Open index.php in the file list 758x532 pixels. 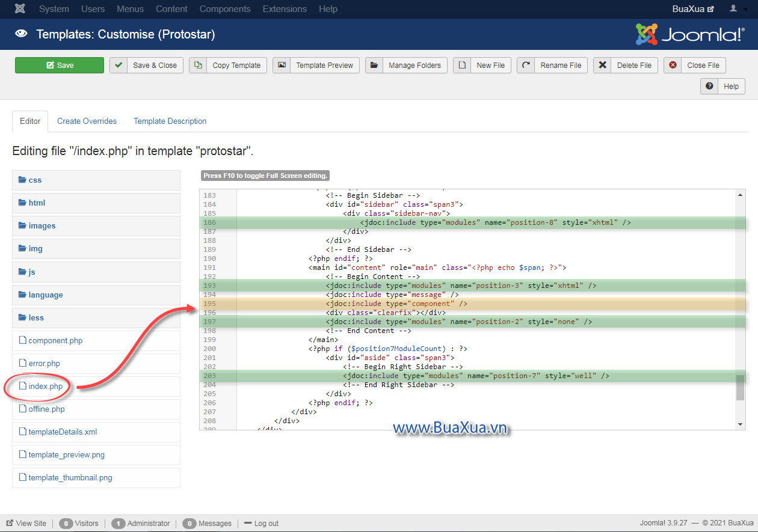(x=45, y=386)
